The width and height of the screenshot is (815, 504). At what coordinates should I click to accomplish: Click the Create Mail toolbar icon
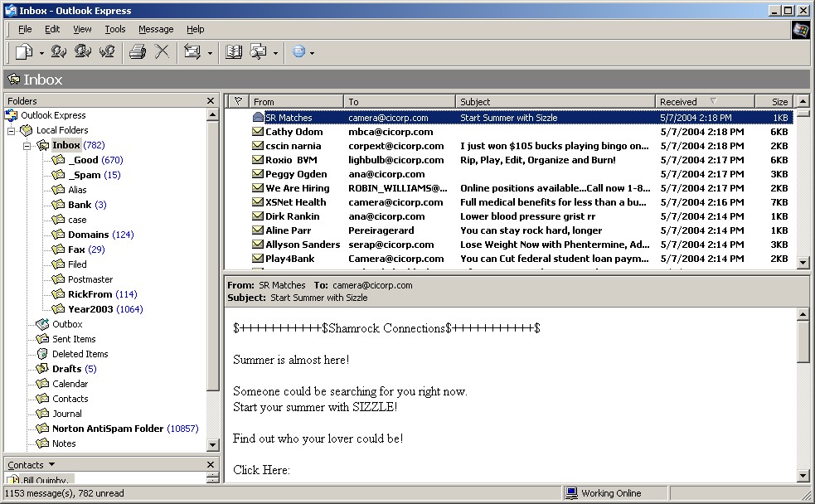(24, 52)
